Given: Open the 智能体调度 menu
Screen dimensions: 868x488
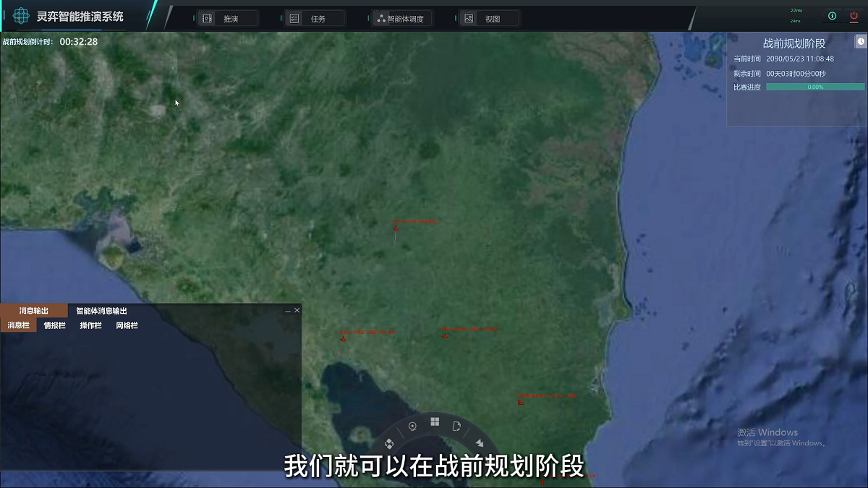Looking at the screenshot, I should (x=403, y=19).
